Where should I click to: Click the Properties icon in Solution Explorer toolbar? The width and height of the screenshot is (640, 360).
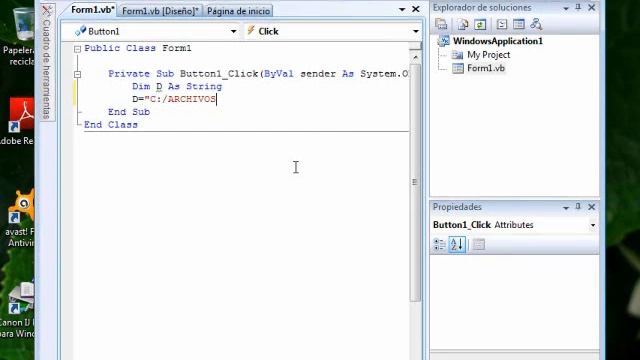click(441, 24)
